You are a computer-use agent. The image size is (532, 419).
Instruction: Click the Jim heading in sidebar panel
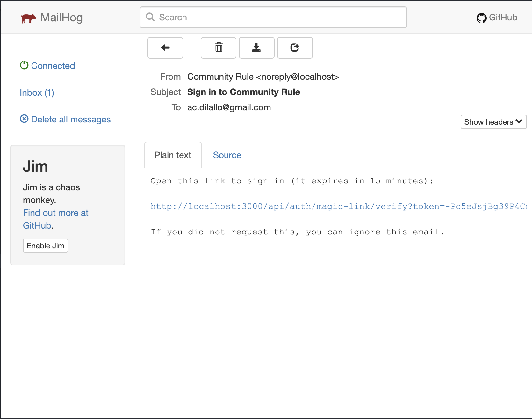pyautogui.click(x=35, y=166)
